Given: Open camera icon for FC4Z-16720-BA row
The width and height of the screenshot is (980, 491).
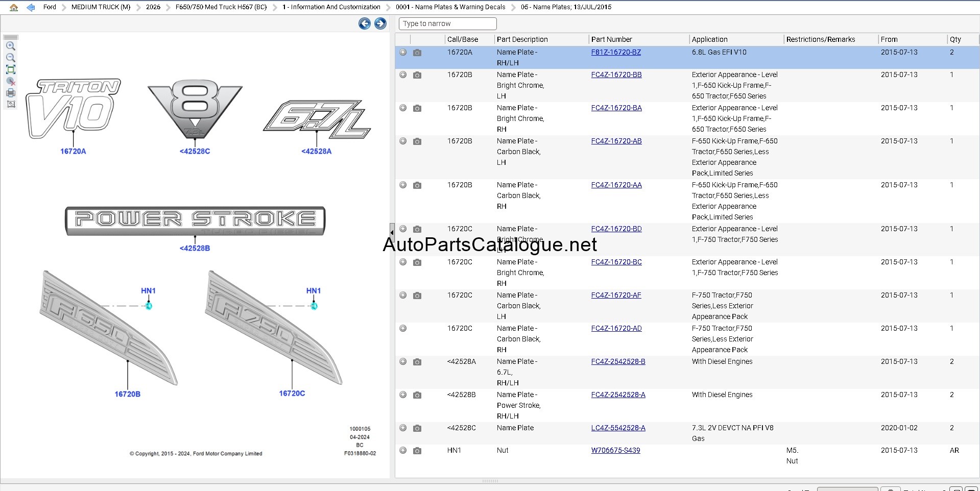Looking at the screenshot, I should click(x=417, y=108).
